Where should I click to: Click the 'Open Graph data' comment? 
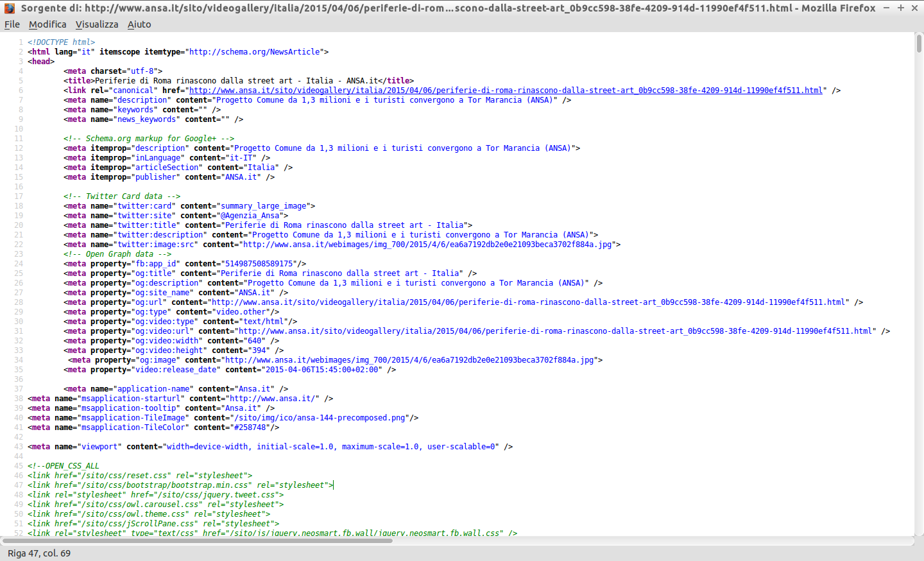[x=117, y=254]
